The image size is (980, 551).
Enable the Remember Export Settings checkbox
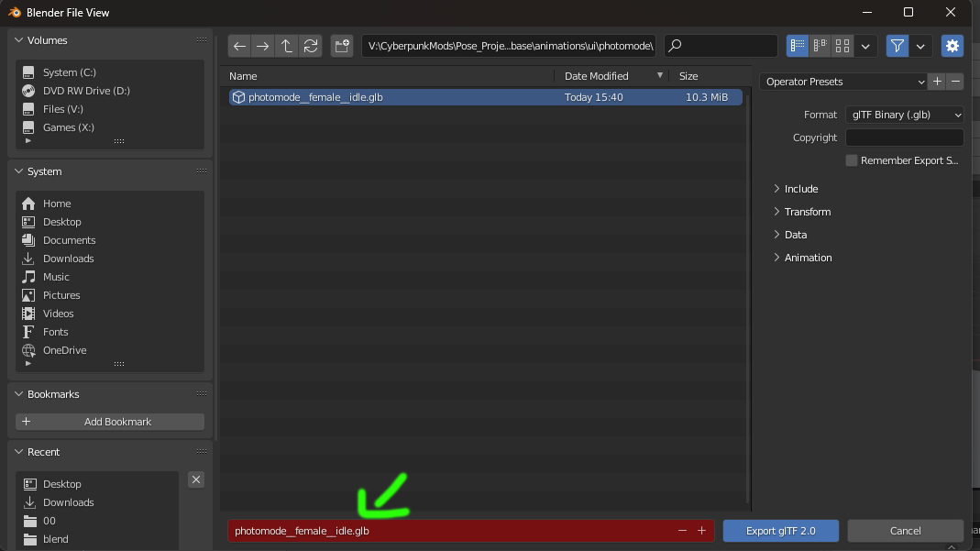[x=851, y=160]
